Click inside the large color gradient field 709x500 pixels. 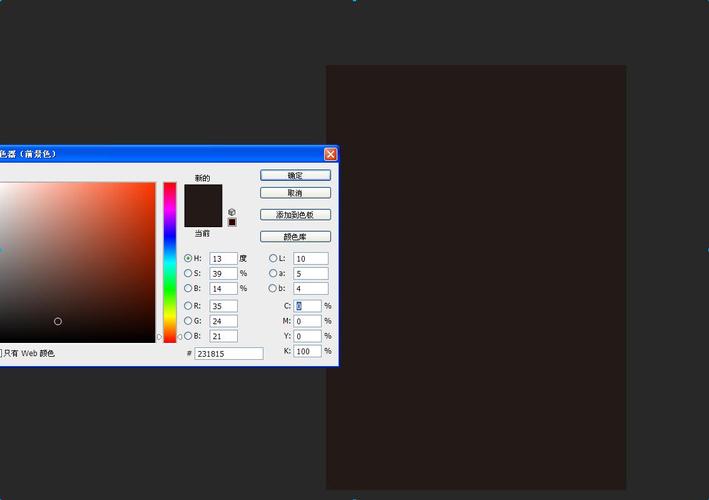[x=78, y=260]
